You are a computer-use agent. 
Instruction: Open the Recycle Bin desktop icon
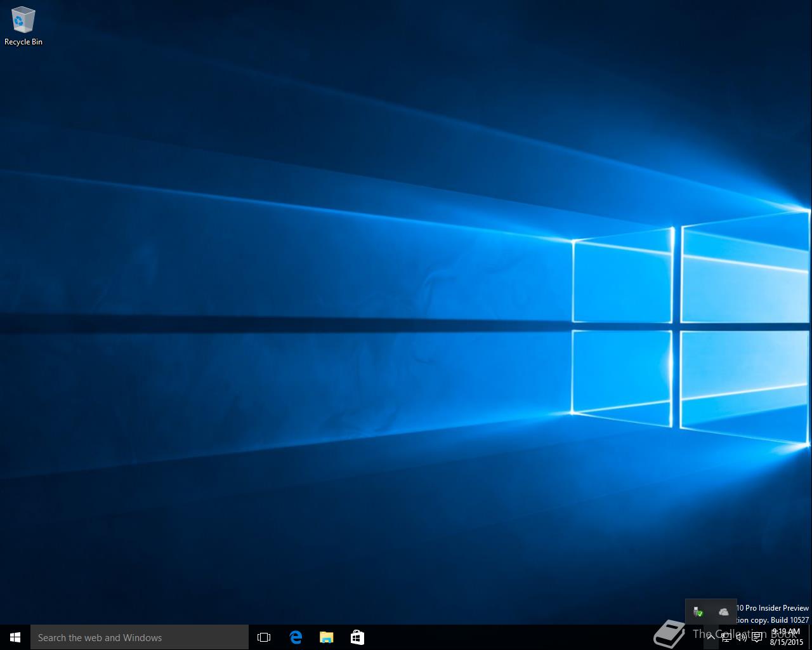(x=23, y=26)
